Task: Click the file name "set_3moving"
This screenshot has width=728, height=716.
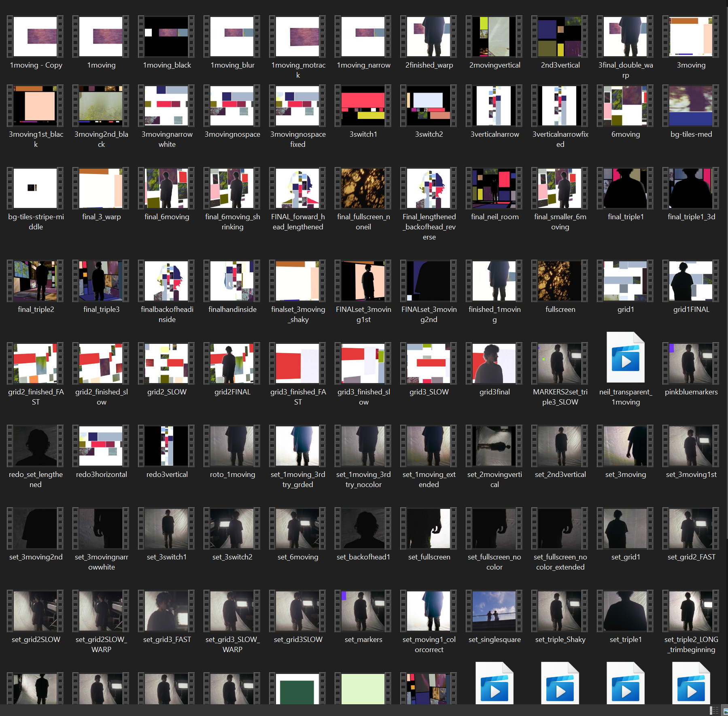Action: pos(626,475)
